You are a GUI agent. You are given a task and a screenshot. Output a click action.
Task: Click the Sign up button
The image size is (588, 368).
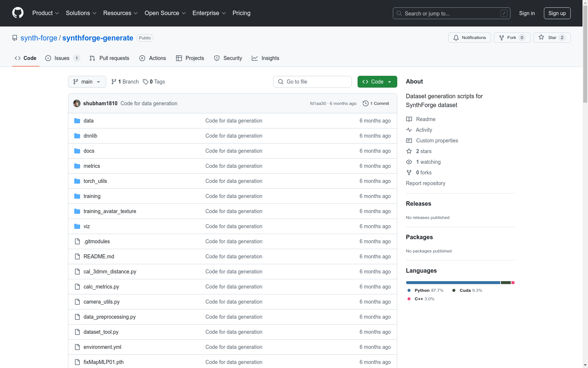pos(557,13)
